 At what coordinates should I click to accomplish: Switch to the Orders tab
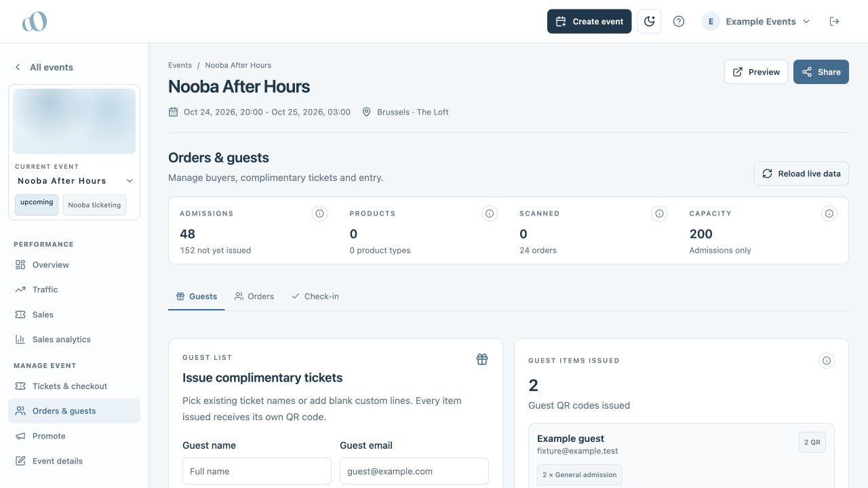tap(254, 296)
